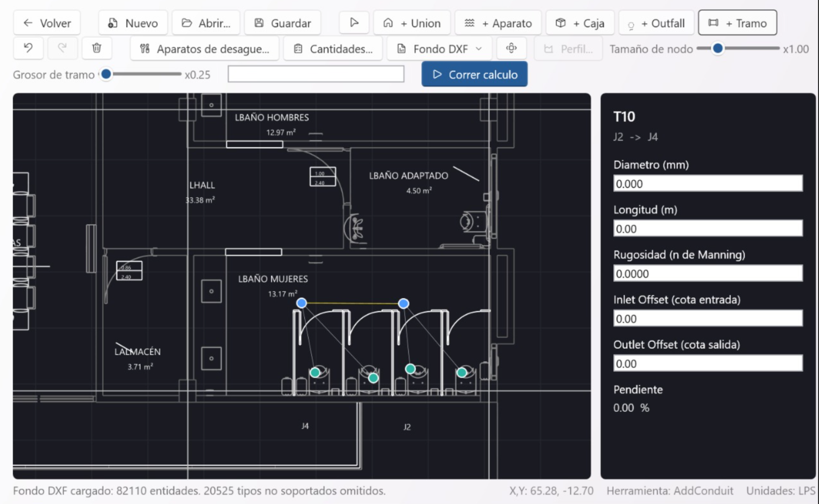
Task: Adjust the Grosor de tramo slider
Action: (140, 74)
